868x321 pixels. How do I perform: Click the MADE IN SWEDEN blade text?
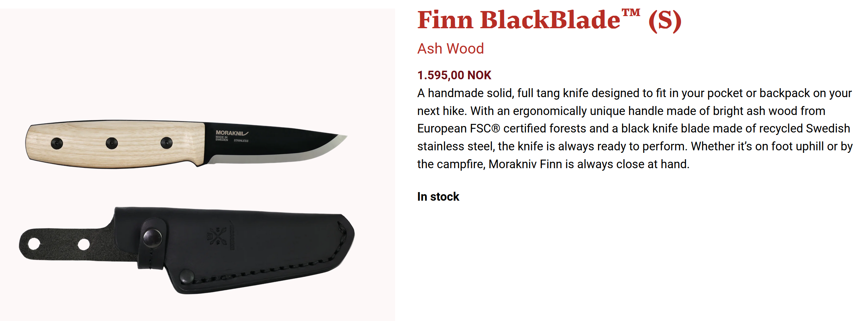pyautogui.click(x=222, y=139)
